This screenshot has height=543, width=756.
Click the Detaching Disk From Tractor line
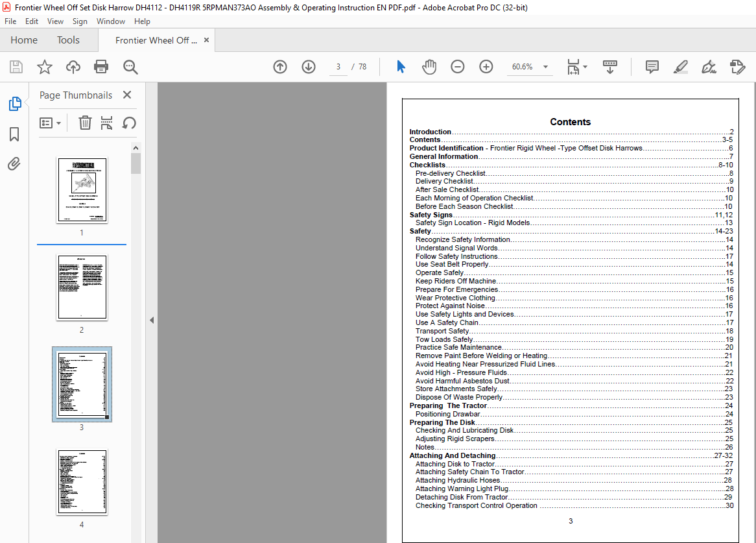[x=574, y=497]
